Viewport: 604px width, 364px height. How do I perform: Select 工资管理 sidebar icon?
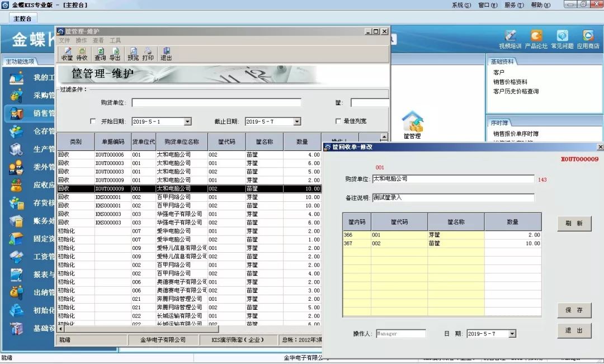(17, 257)
